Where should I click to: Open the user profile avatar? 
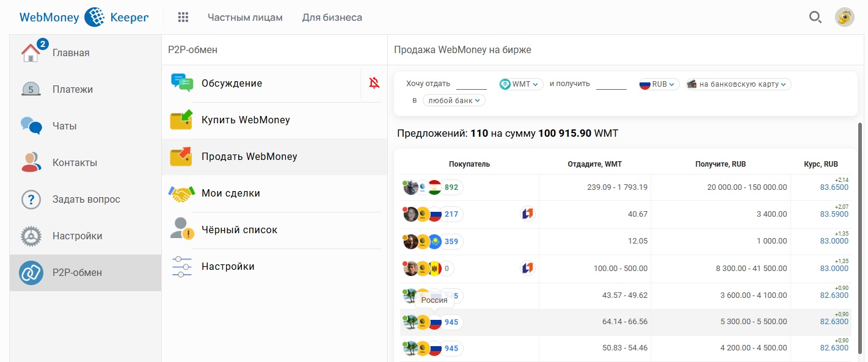point(845,17)
